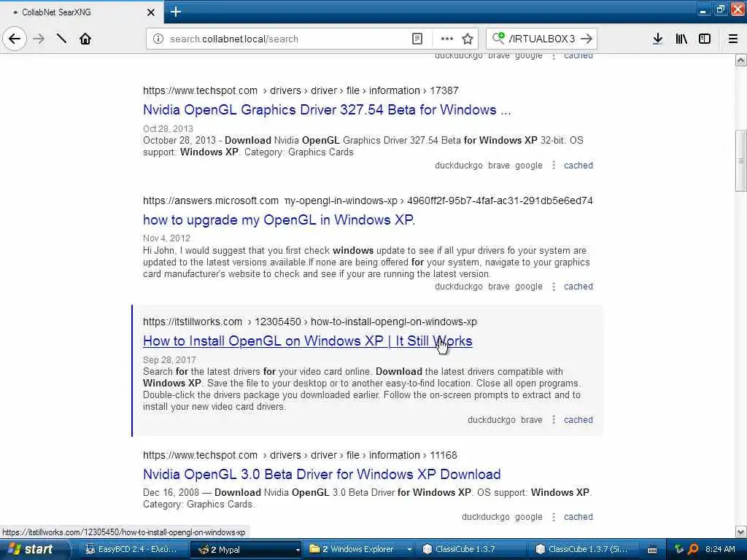Click the search engine magnifier icon in search box
Image resolution: width=747 pixels, height=560 pixels.
point(498,38)
